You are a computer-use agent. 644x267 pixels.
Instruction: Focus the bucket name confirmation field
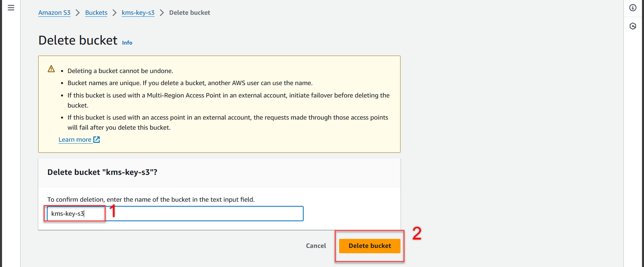coord(175,214)
